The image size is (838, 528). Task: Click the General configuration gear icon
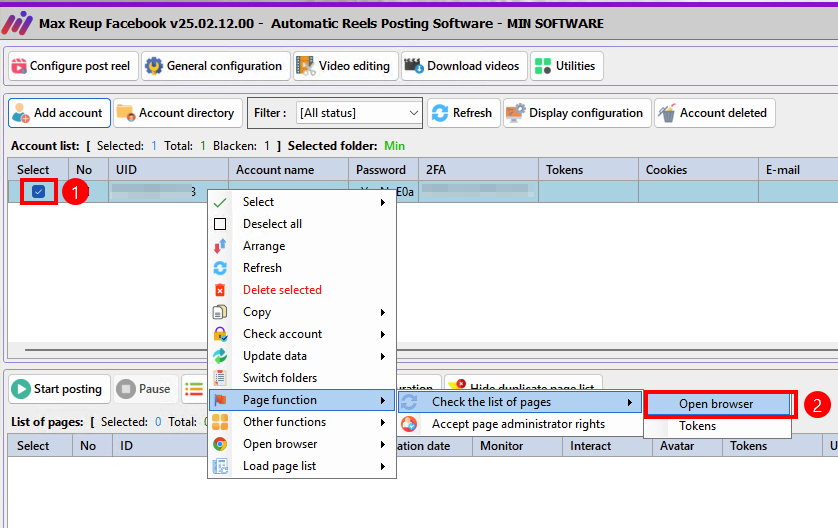pyautogui.click(x=154, y=66)
